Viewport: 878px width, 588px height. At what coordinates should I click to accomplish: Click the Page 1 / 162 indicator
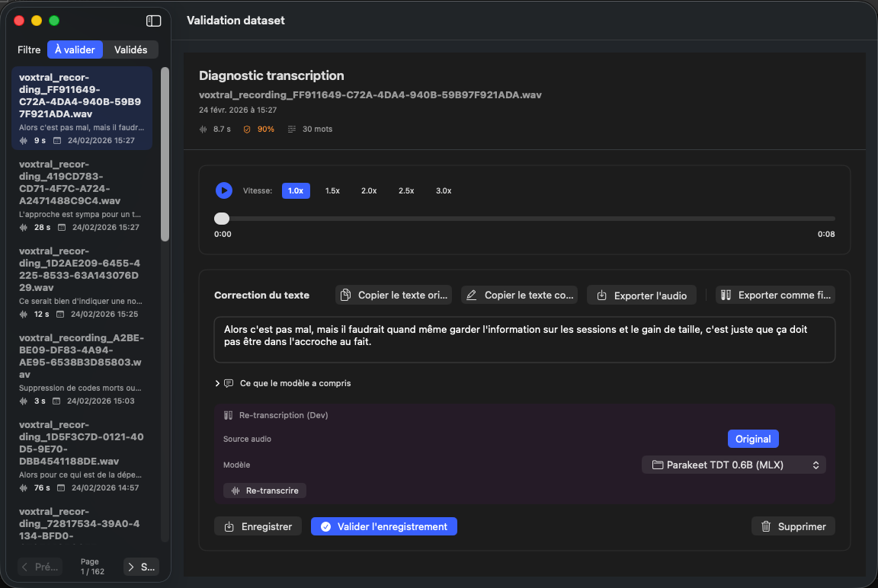91,567
